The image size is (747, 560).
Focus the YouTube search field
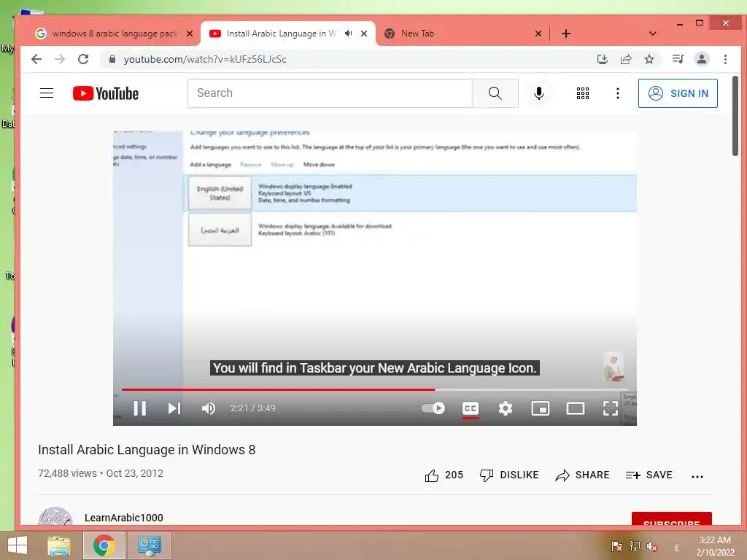[330, 93]
